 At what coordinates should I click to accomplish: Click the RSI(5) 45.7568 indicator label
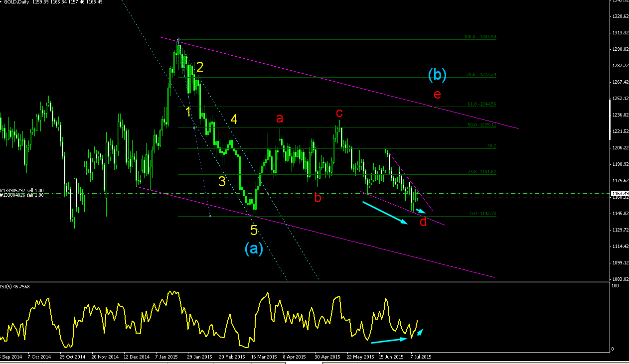[x=15, y=286]
